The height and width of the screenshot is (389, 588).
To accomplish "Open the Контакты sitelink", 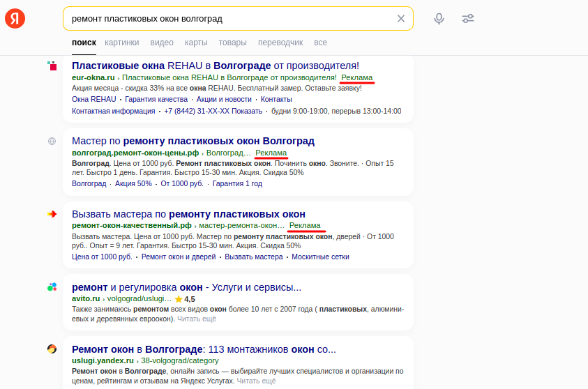I will 276,99.
